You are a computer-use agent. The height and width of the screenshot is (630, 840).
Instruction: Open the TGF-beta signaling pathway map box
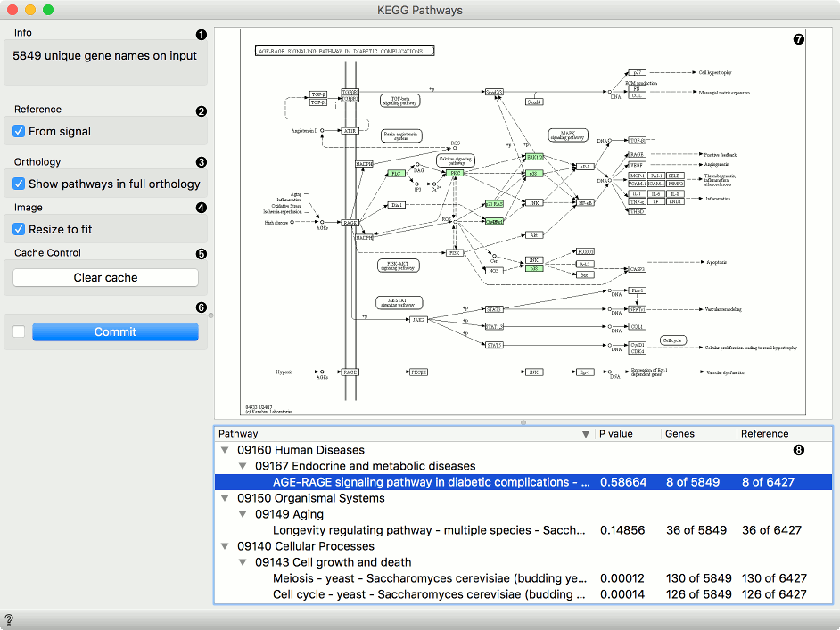pyautogui.click(x=400, y=100)
